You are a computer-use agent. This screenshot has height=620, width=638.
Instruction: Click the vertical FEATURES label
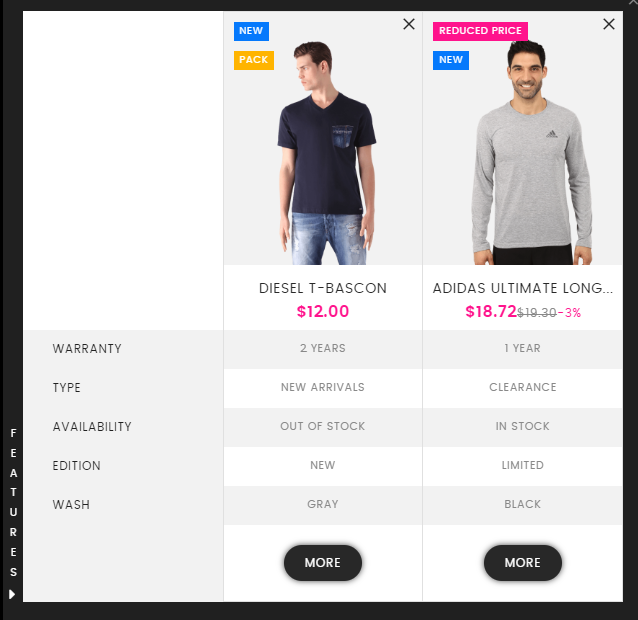click(13, 503)
